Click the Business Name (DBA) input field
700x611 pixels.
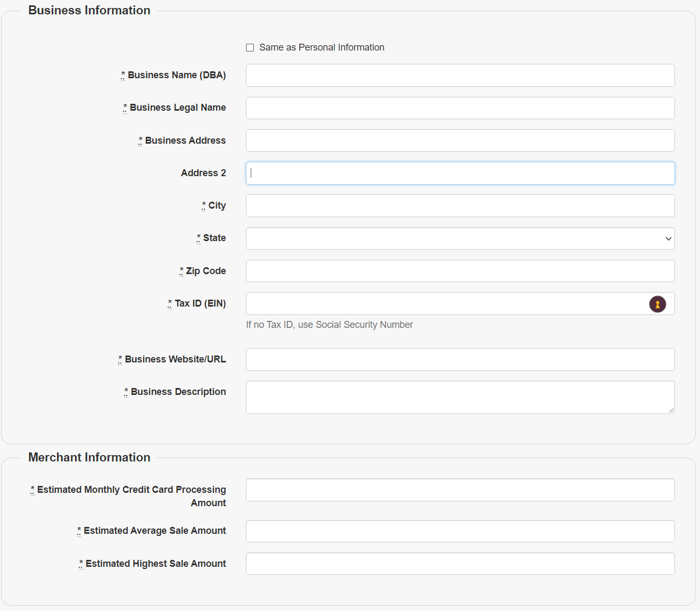pos(460,76)
